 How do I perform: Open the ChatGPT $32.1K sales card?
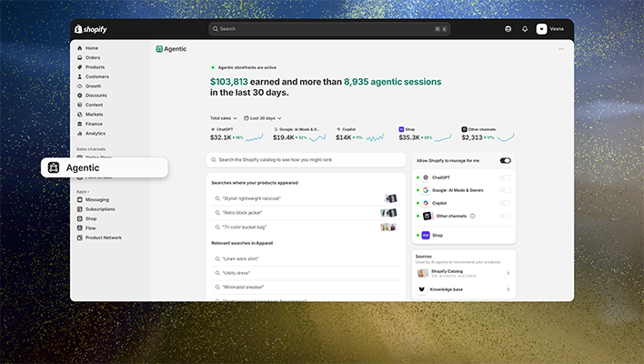(236, 135)
